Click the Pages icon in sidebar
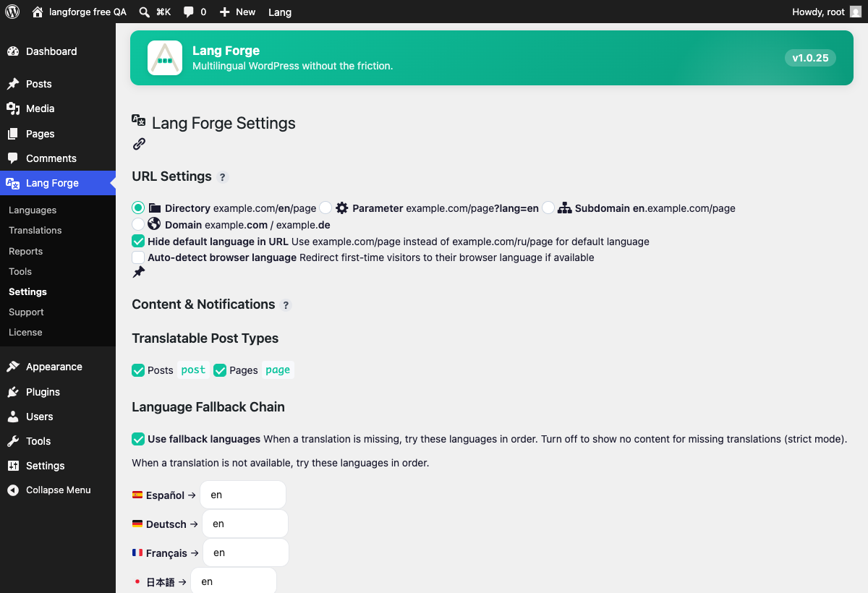The width and height of the screenshot is (868, 593). (x=13, y=134)
